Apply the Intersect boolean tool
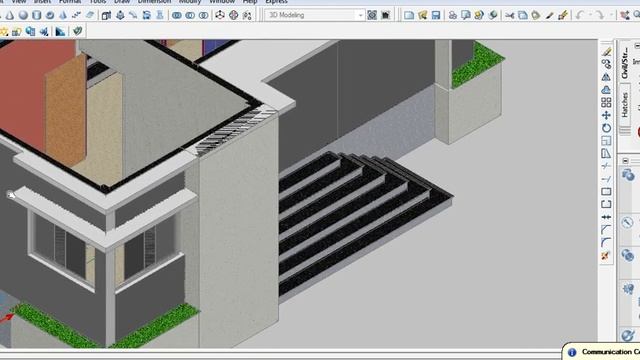This screenshot has width=640, height=360. (x=203, y=16)
